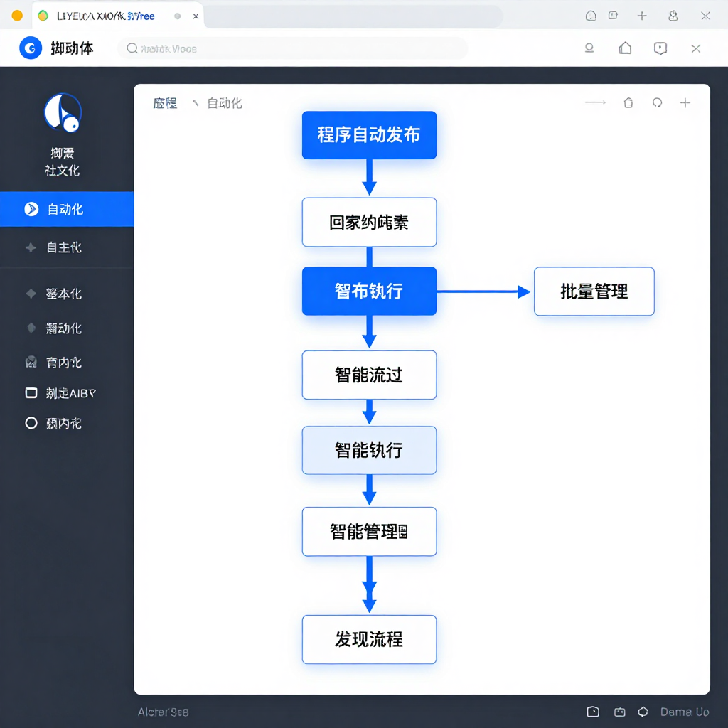Click the refresh icon above the flowchart
Image resolution: width=728 pixels, height=728 pixels.
point(656,102)
